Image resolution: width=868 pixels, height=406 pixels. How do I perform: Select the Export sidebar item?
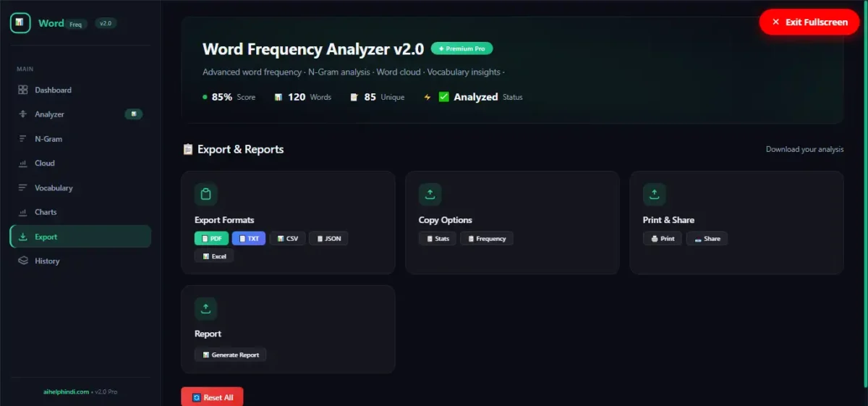pyautogui.click(x=80, y=237)
